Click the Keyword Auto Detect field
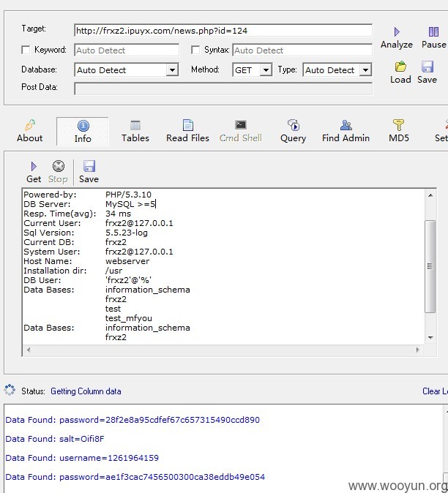This screenshot has width=448, height=493. [127, 50]
